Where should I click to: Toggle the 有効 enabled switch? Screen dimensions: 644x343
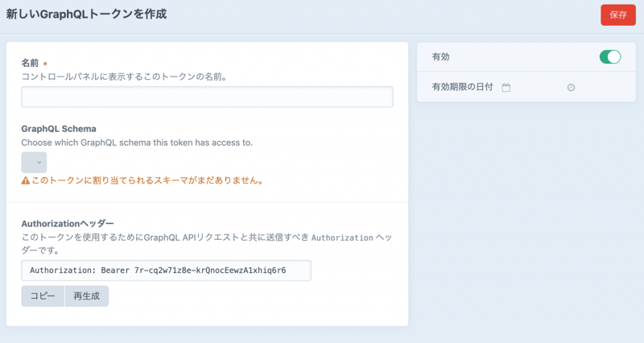pos(609,56)
